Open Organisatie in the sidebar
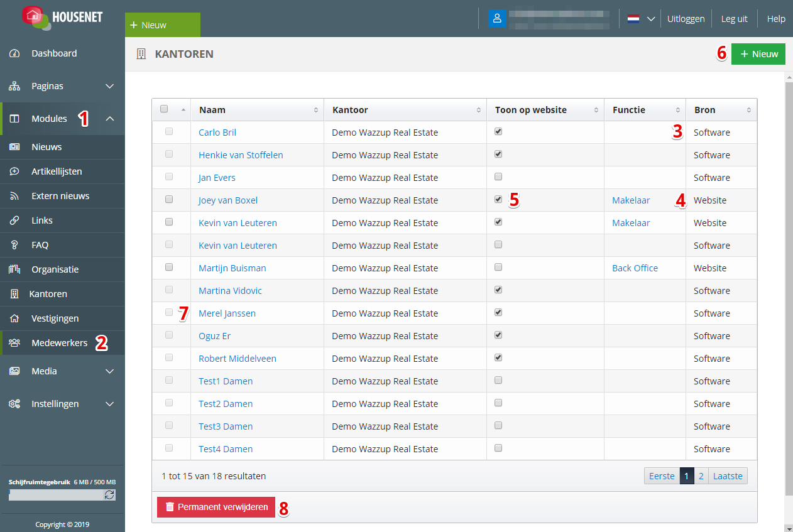Screen dimensions: 793x532 click(62, 269)
